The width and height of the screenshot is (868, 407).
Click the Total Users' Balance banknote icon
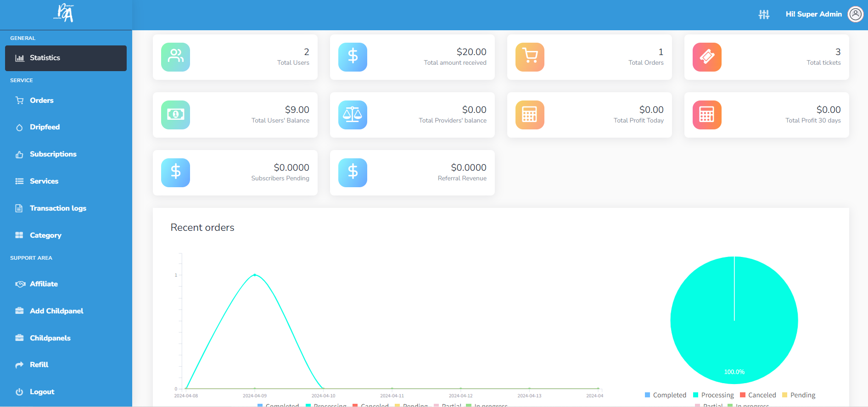175,115
